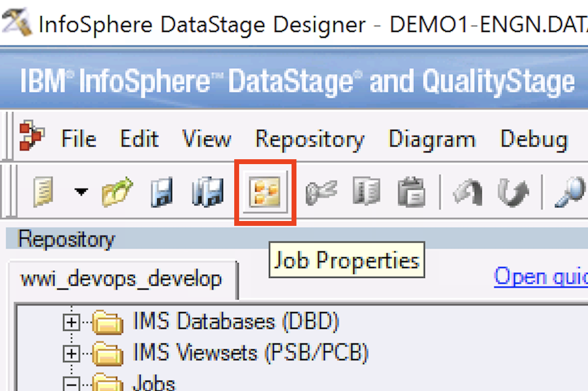Open the Debug menu
Viewport: 588px width, 391px height.
point(534,139)
